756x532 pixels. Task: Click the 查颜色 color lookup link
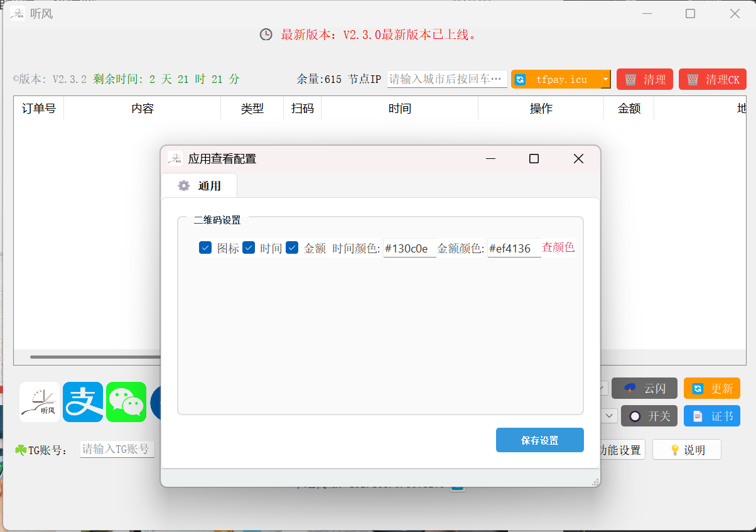(x=558, y=247)
